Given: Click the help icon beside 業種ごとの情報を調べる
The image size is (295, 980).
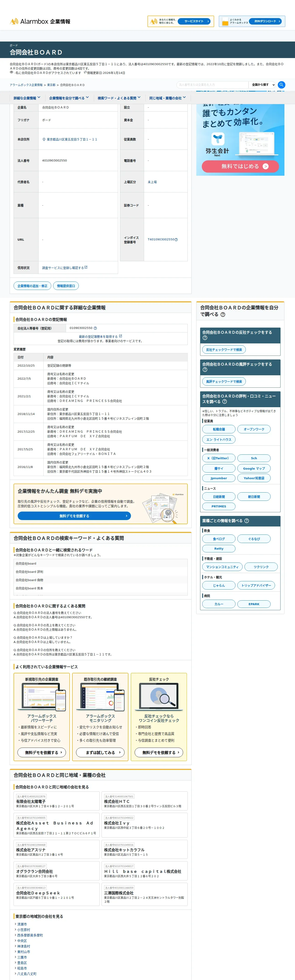Looking at the screenshot, I should (247, 521).
